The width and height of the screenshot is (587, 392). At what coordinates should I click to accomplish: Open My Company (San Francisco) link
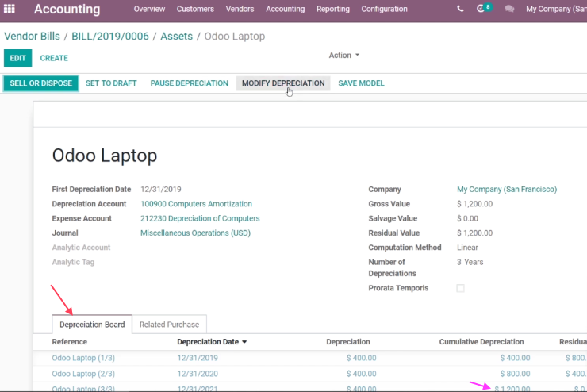[x=507, y=190]
